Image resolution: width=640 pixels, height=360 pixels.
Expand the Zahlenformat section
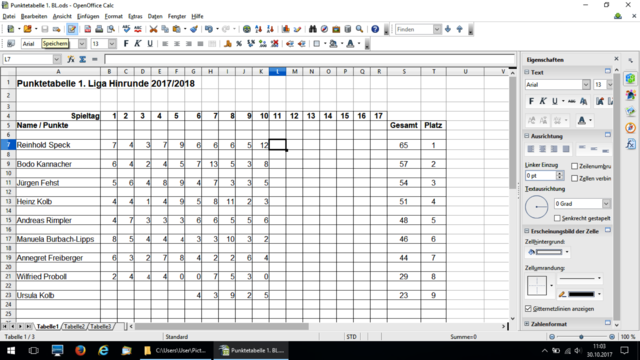pyautogui.click(x=527, y=324)
